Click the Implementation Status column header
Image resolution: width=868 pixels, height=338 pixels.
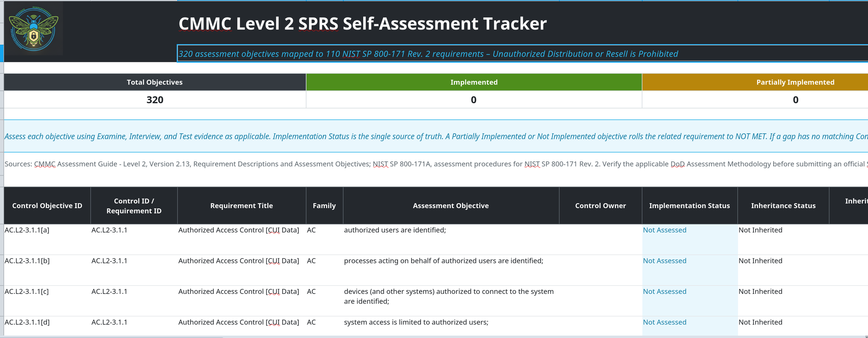click(690, 206)
